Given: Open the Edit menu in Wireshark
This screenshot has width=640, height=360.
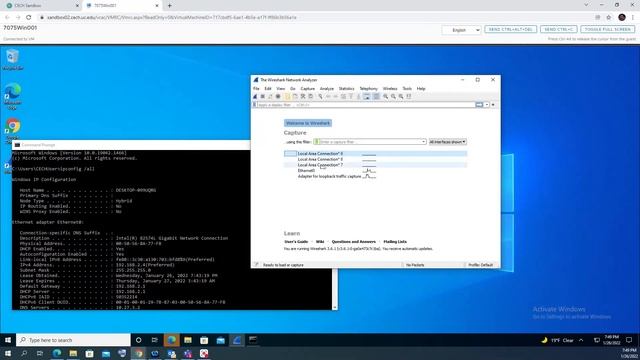Looking at the screenshot, I should click(x=268, y=89).
